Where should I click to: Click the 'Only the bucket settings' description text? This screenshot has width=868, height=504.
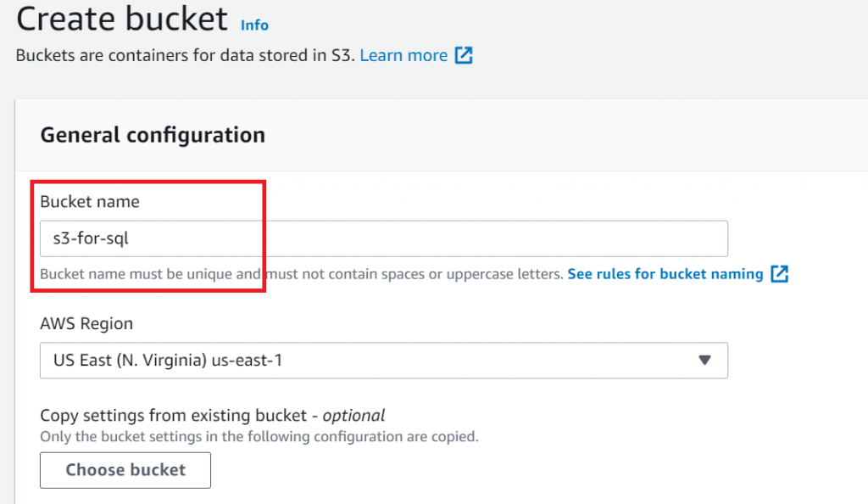pos(259,437)
